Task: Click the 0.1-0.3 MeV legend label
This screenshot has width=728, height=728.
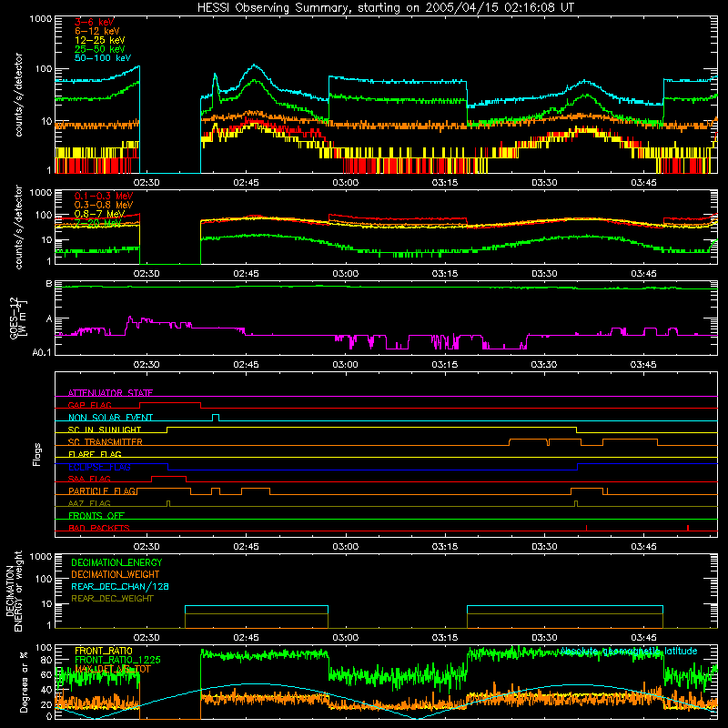Action: (x=104, y=196)
